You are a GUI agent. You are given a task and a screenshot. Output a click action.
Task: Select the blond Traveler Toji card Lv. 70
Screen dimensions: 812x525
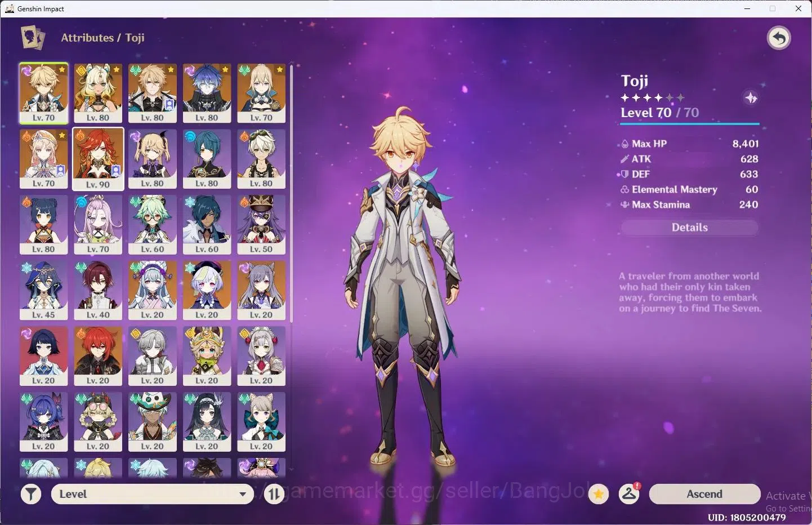[43, 93]
